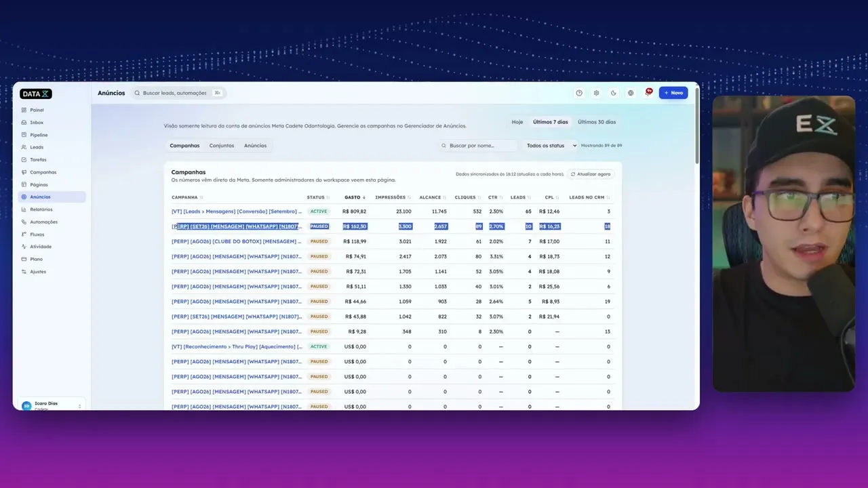The image size is (868, 488).
Task: Open the language globe icon
Action: tap(631, 93)
